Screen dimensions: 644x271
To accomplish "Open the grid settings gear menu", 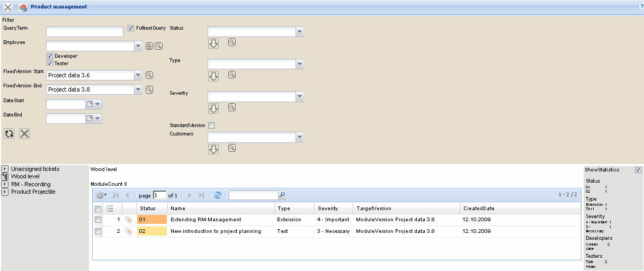I will click(101, 195).
